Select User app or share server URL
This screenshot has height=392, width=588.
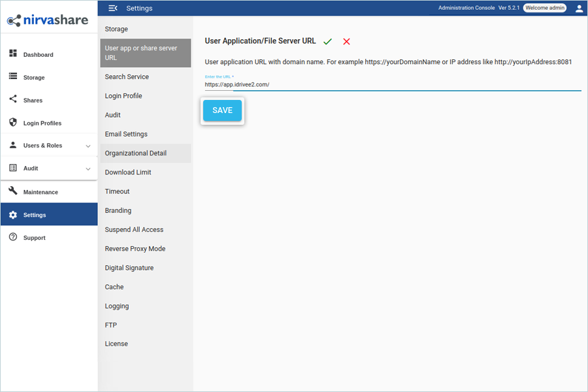click(x=146, y=53)
